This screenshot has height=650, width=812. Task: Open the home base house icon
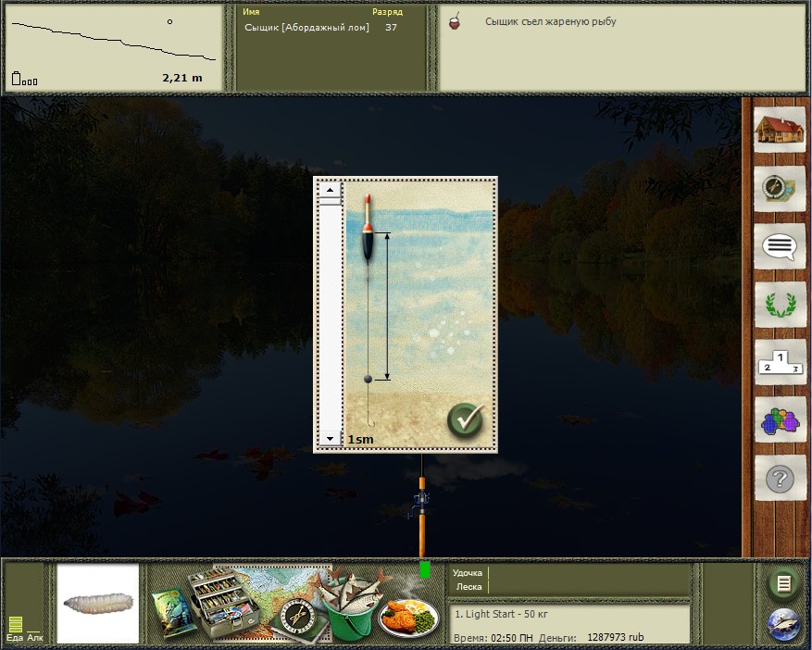778,129
